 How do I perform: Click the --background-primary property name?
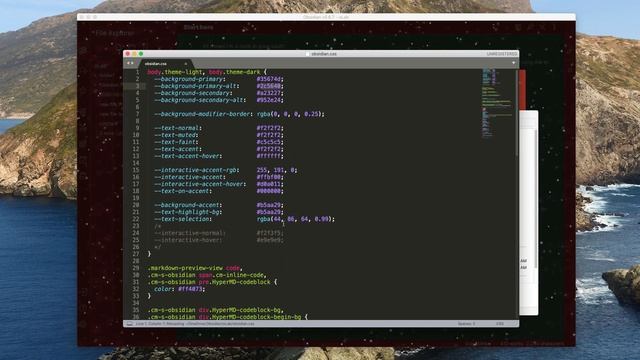pos(189,79)
